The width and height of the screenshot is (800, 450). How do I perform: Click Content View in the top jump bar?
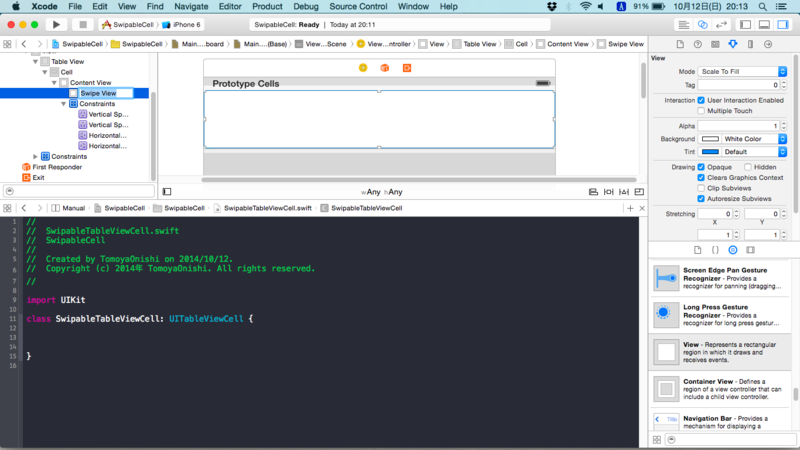563,44
